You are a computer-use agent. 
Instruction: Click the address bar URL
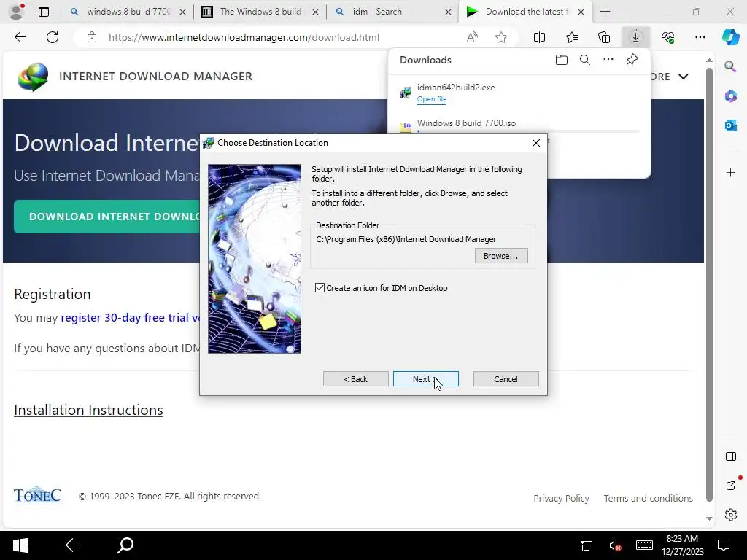click(244, 37)
